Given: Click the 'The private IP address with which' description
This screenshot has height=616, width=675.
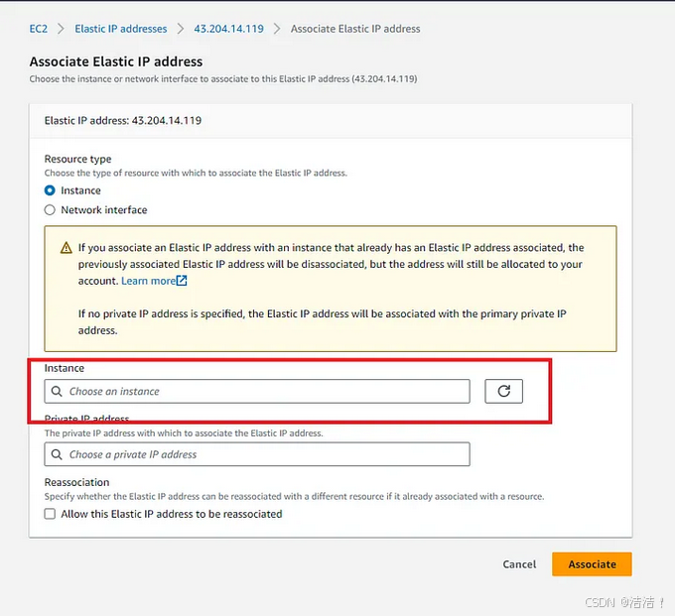Looking at the screenshot, I should [184, 433].
